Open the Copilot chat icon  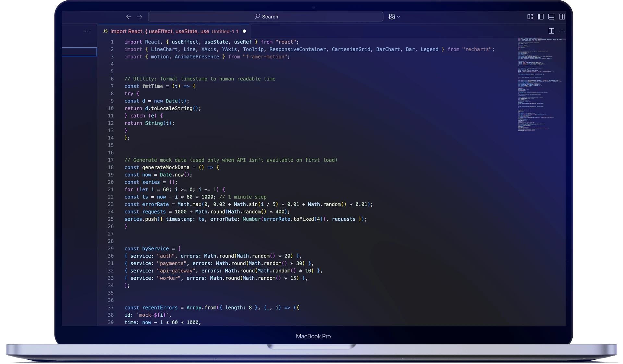click(x=392, y=17)
